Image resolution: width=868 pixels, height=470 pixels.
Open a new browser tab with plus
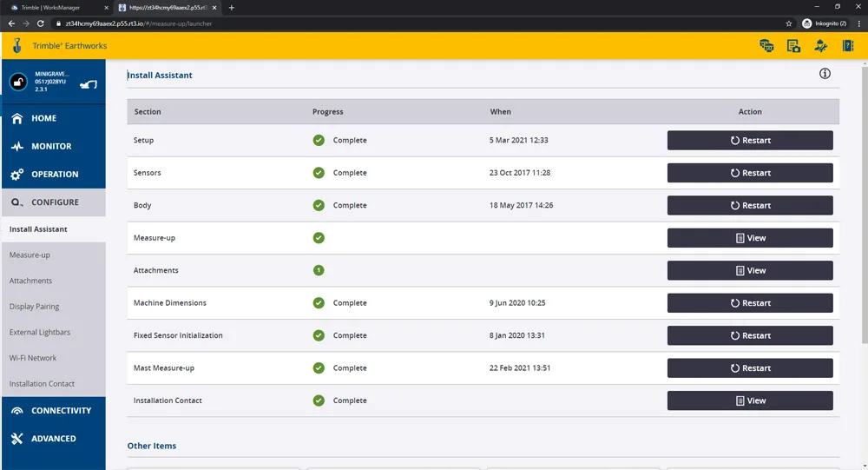coord(232,8)
